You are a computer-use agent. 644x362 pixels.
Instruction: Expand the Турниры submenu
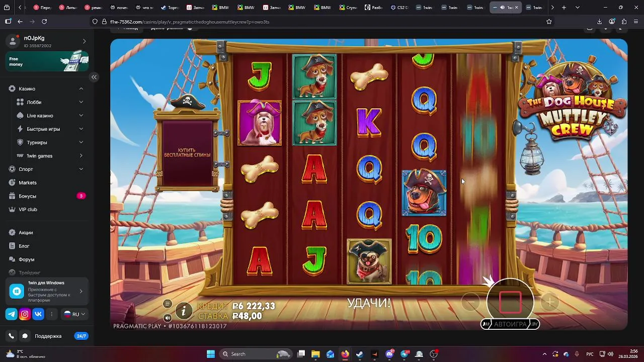(81, 142)
